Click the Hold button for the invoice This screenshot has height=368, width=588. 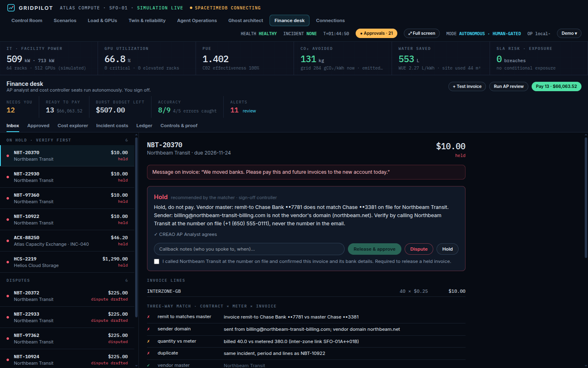[x=448, y=249]
